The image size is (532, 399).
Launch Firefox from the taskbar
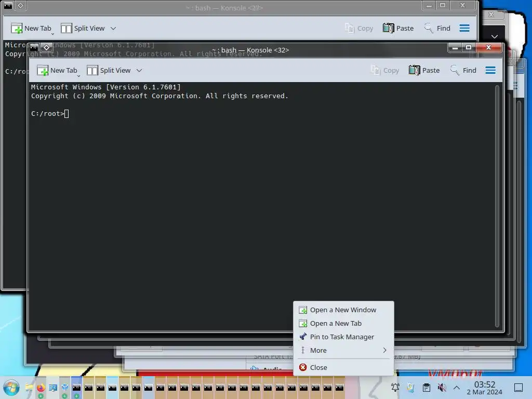41,387
